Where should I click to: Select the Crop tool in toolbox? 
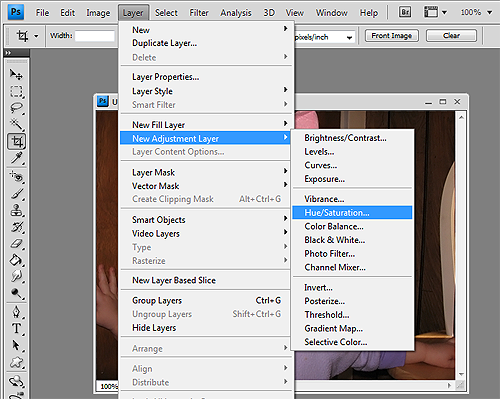17,142
